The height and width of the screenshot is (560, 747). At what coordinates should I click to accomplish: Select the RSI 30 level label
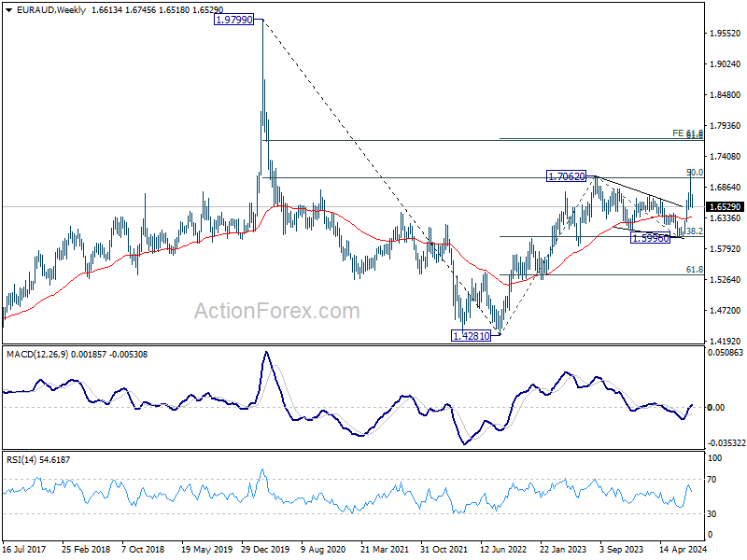pos(712,514)
